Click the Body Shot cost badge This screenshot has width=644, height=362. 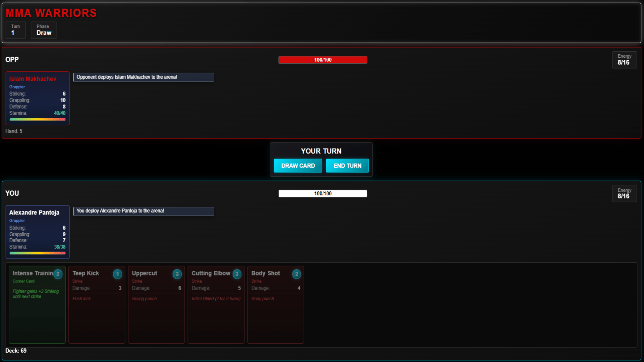coord(297,274)
